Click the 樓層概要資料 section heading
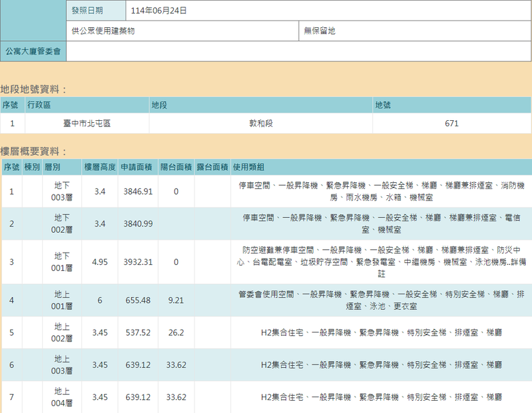532x413 pixels. [33, 151]
